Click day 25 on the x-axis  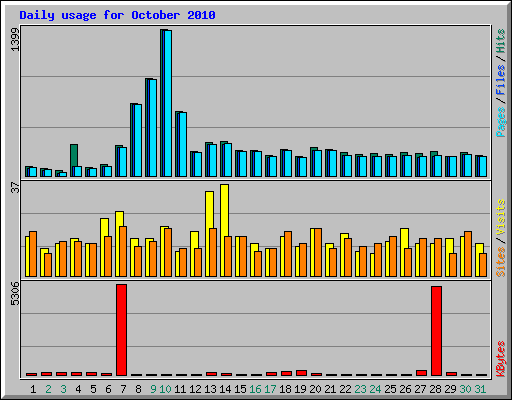coord(390,389)
